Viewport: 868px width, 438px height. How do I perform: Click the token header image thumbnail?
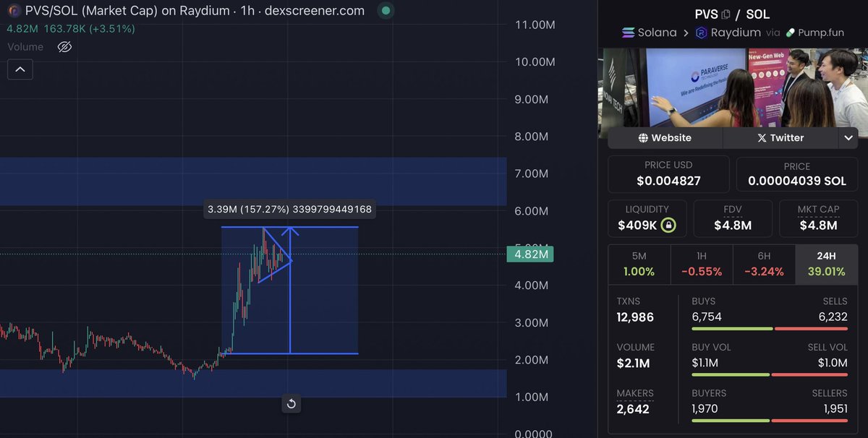click(733, 88)
